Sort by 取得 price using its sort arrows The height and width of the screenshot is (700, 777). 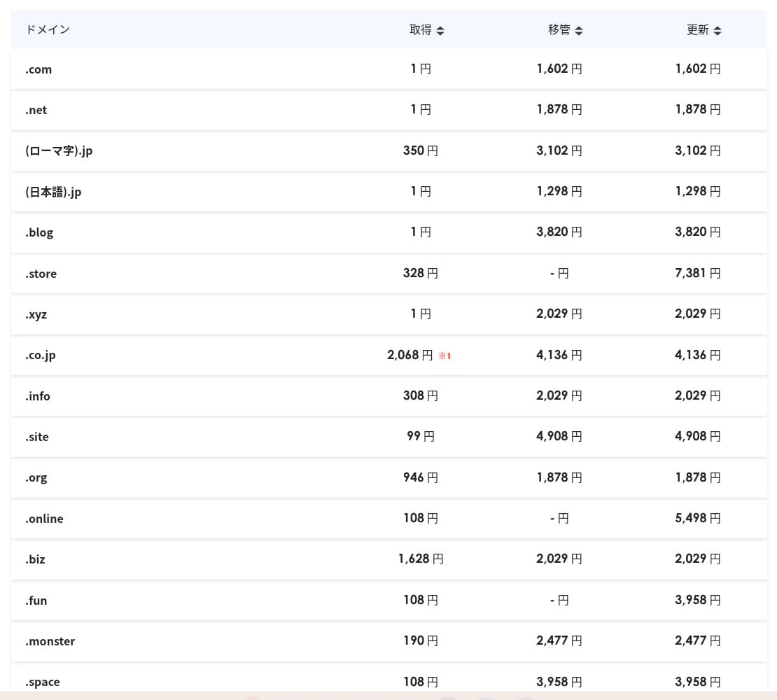[440, 30]
